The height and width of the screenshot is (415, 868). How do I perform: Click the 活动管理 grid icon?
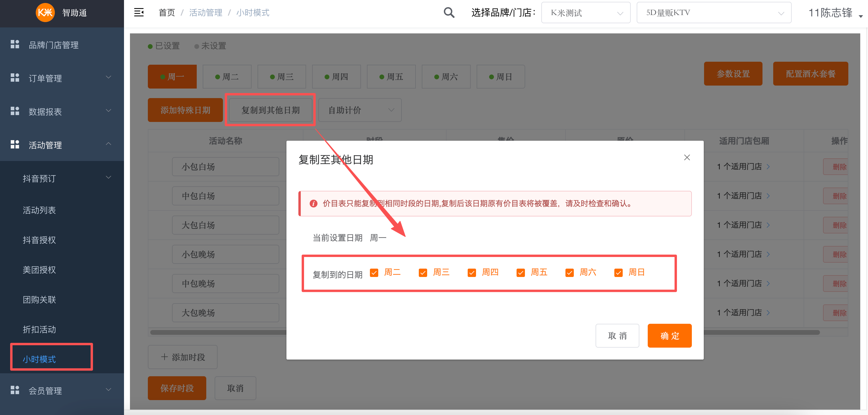(15, 145)
